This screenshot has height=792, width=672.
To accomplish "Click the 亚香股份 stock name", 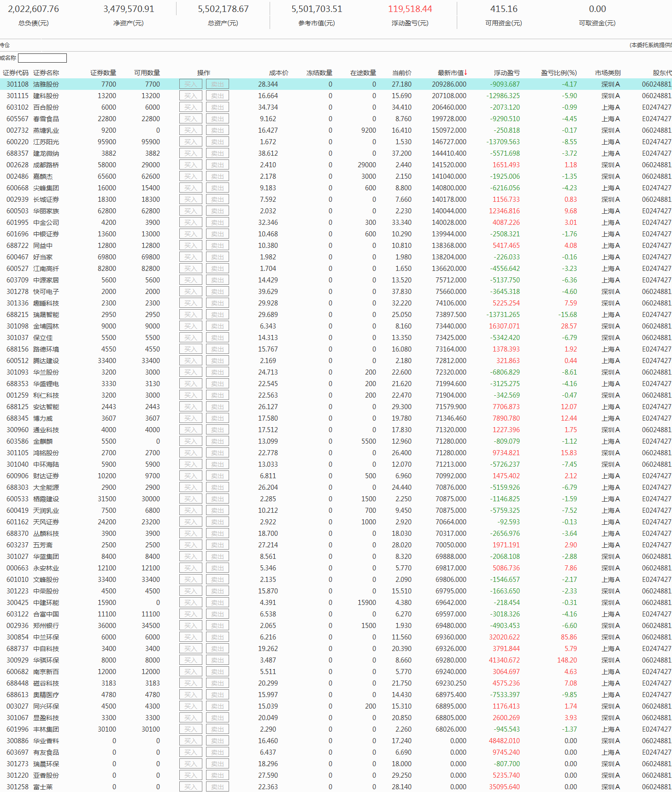I will pos(46,775).
